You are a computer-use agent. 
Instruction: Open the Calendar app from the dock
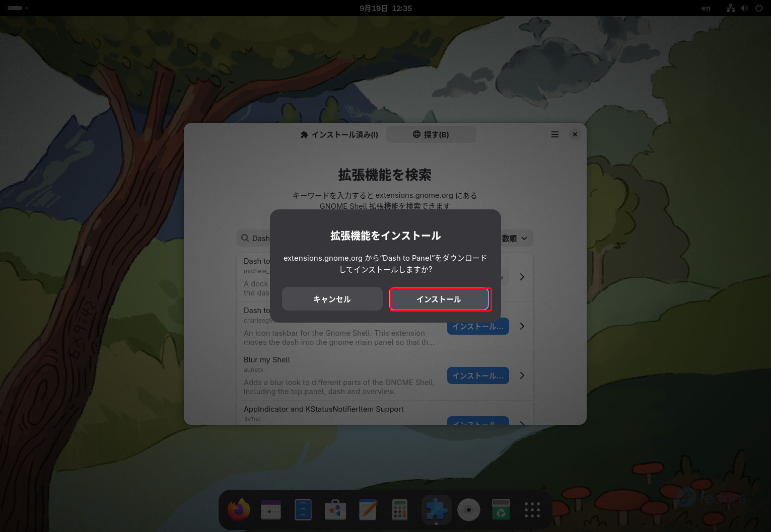tap(271, 510)
